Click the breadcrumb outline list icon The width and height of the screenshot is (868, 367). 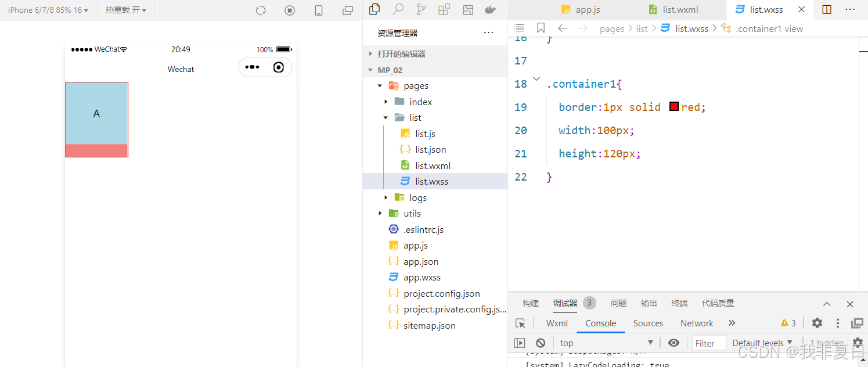point(520,28)
